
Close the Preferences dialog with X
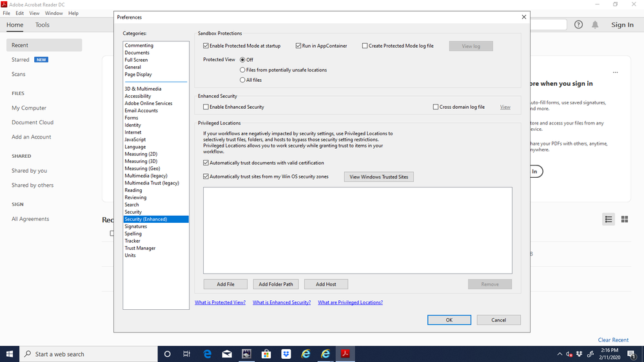coord(523,17)
